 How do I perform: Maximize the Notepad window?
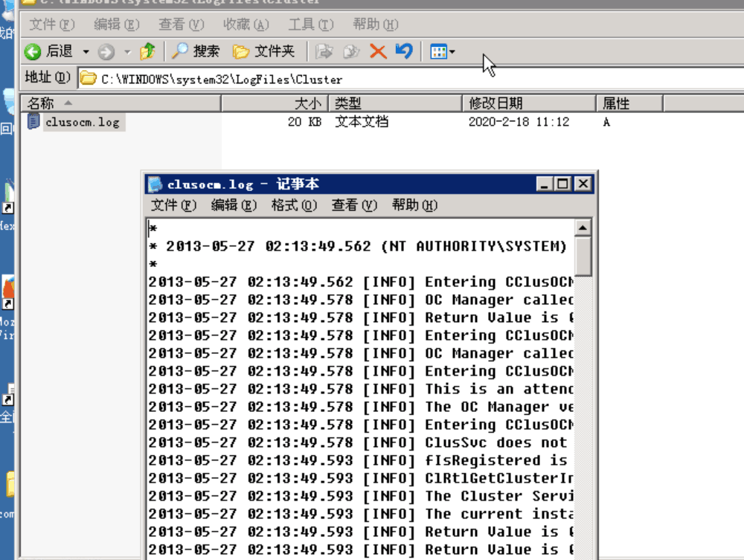point(562,184)
